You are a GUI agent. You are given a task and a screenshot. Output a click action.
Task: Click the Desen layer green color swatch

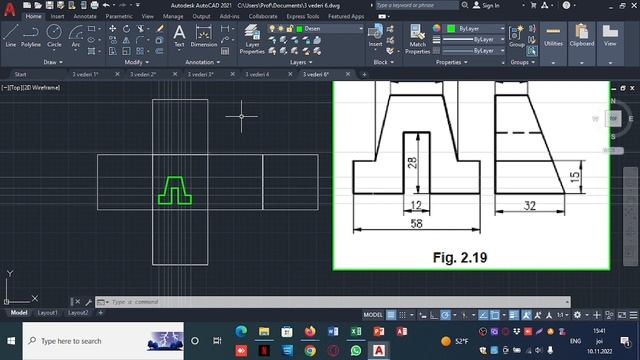point(299,29)
